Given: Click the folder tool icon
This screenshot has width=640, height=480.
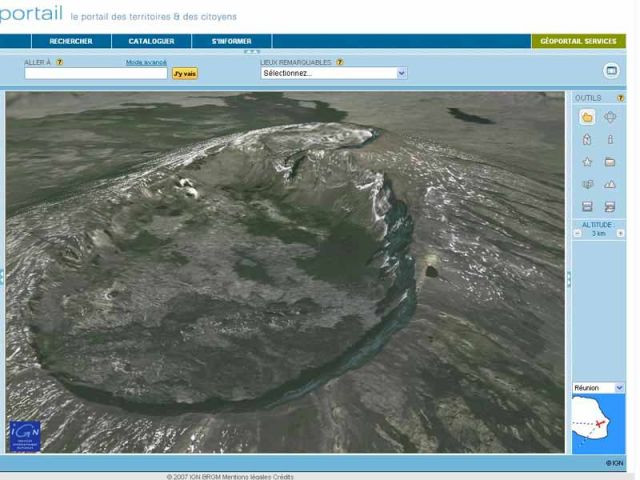Looking at the screenshot, I should click(610, 162).
